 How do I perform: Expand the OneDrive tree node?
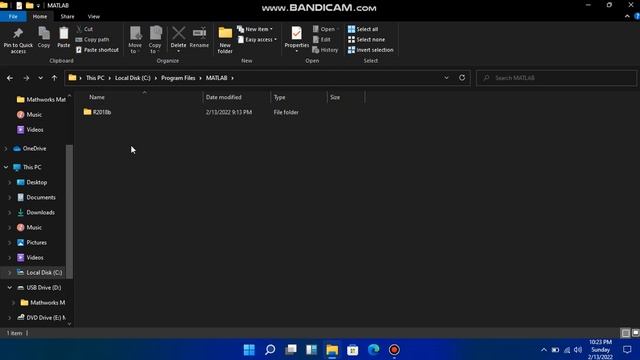(6, 149)
